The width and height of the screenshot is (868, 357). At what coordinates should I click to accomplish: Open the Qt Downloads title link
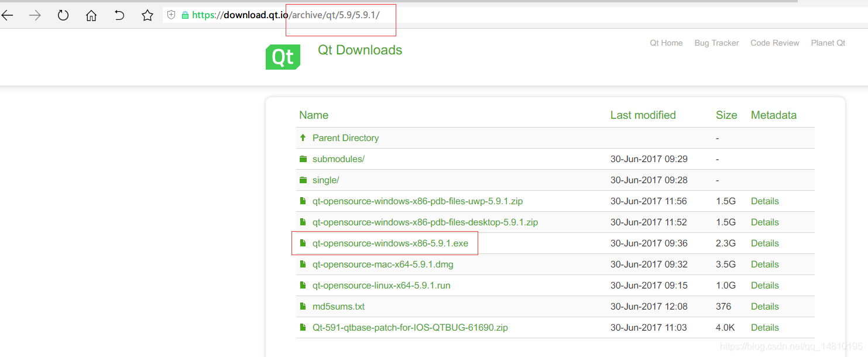tap(360, 50)
